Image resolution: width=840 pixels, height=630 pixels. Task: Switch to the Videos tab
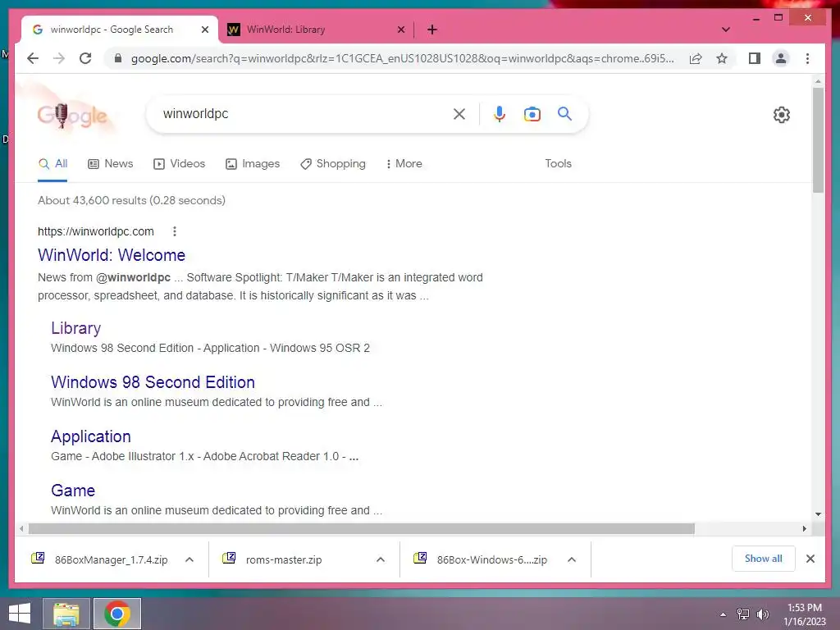[179, 164]
